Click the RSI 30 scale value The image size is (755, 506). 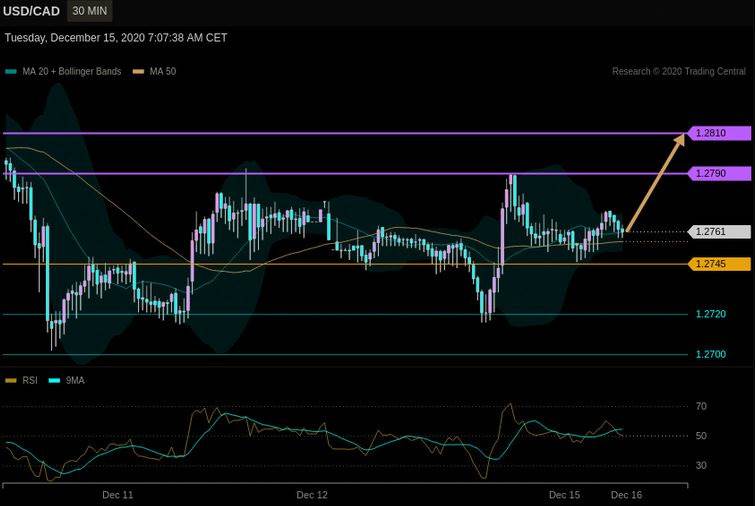(x=701, y=465)
